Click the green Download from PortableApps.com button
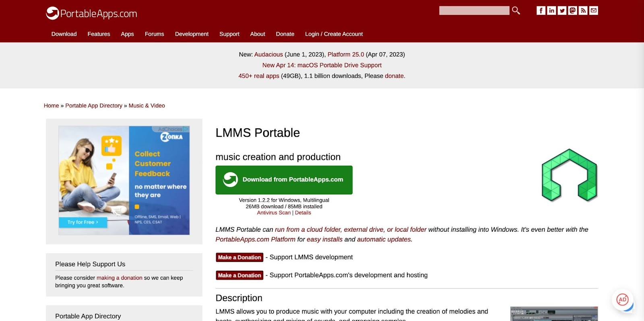This screenshot has width=644, height=321. [284, 180]
